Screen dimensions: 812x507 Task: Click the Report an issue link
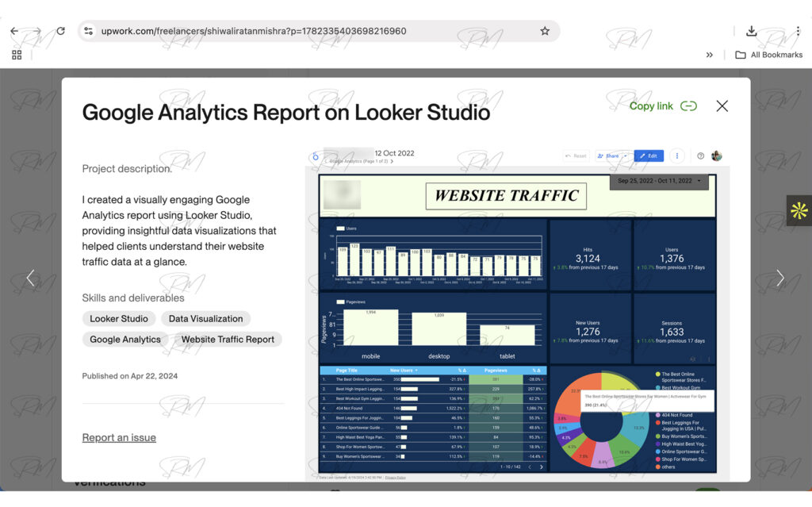119,437
